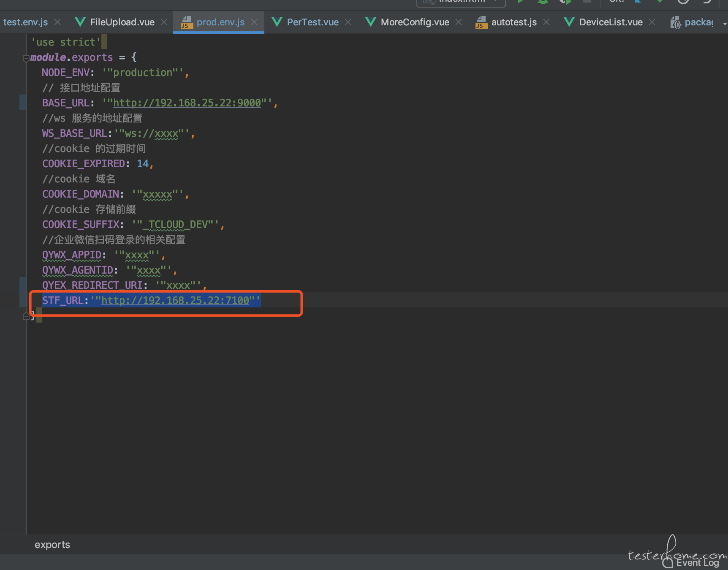This screenshot has width=728, height=570.
Task: Click the WS_BASE_URL key
Action: pos(74,133)
